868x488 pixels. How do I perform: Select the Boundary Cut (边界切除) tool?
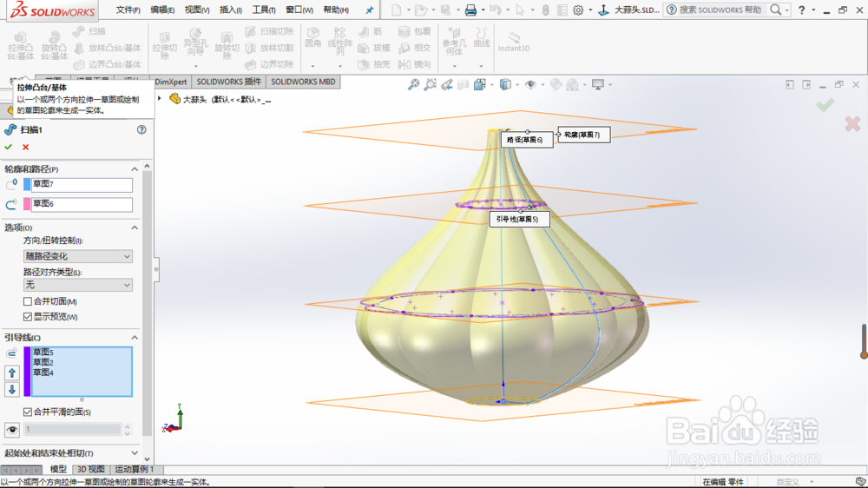[269, 64]
